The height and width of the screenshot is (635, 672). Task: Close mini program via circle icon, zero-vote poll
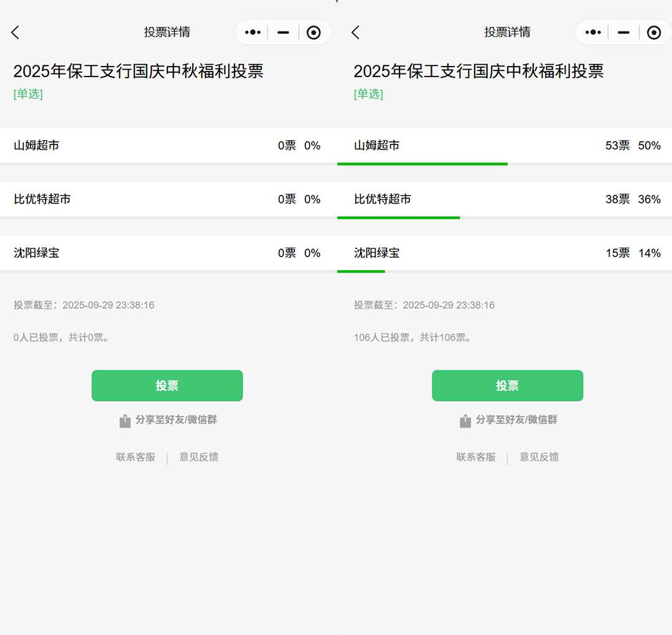(x=314, y=32)
